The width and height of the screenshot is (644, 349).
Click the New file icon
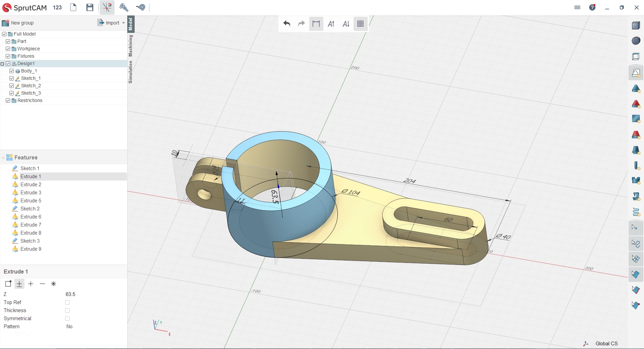tap(73, 7)
